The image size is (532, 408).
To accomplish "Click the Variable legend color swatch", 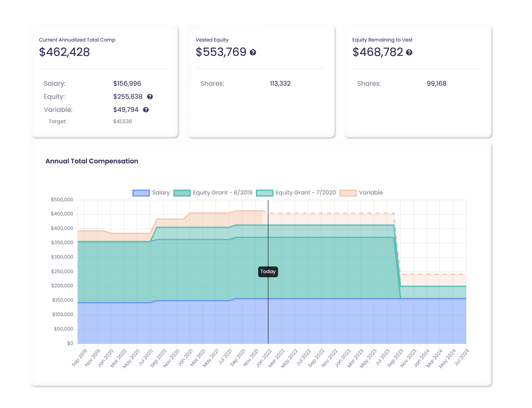I will coord(348,192).
